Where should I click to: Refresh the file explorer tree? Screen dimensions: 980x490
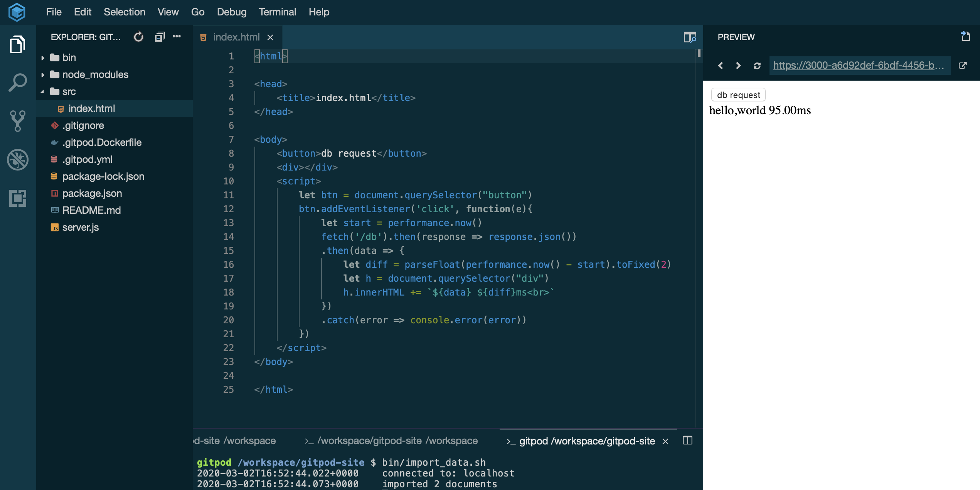tap(138, 37)
